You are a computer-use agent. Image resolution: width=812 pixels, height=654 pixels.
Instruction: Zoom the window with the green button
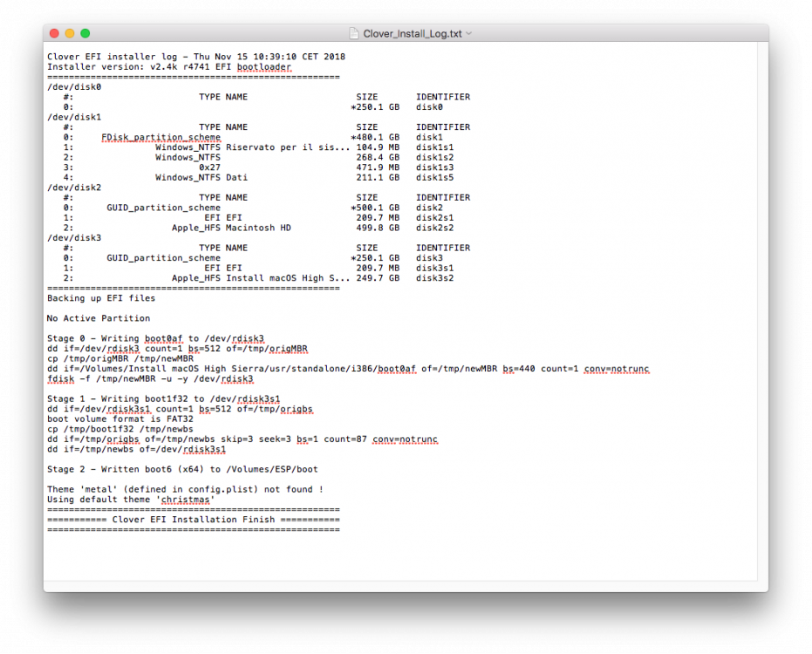click(85, 34)
